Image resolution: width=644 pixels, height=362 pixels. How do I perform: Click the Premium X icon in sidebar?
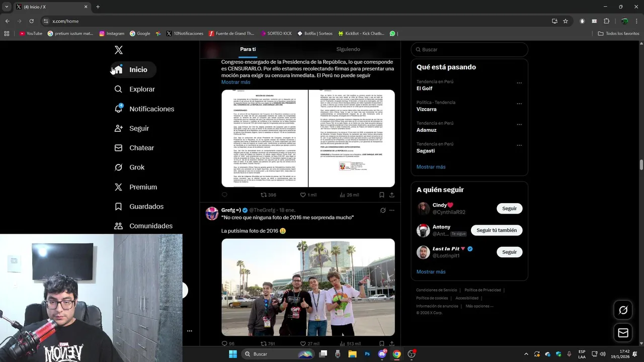[x=118, y=187]
